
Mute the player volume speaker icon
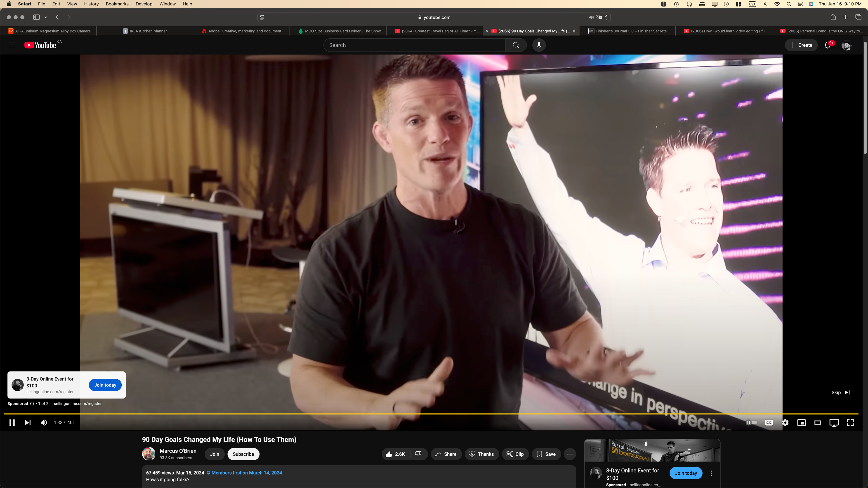coord(43,422)
